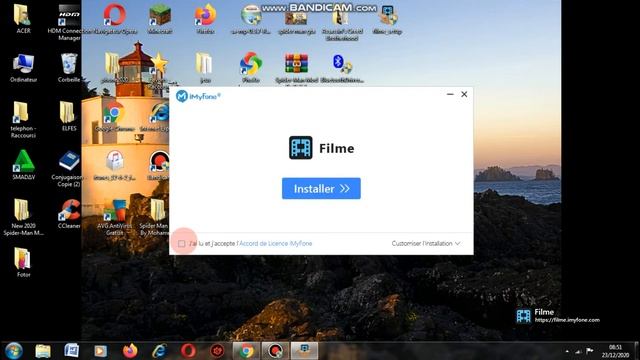
Task: Open Firefox from the taskbar
Action: pos(130,351)
